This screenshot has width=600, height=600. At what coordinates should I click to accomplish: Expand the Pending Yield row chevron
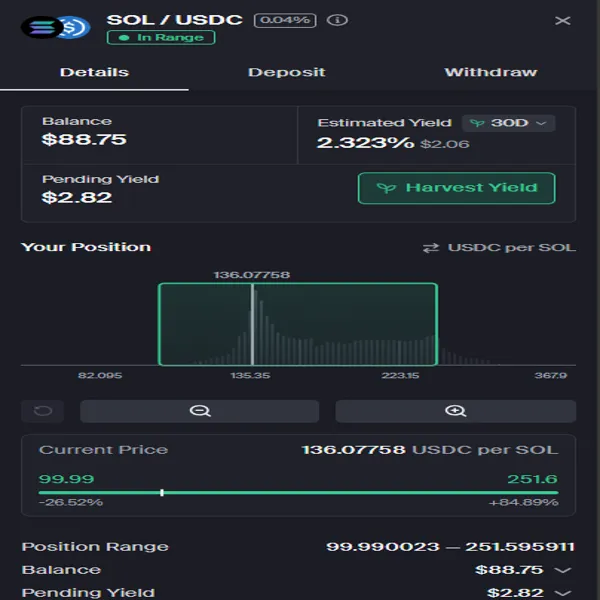click(x=563, y=592)
